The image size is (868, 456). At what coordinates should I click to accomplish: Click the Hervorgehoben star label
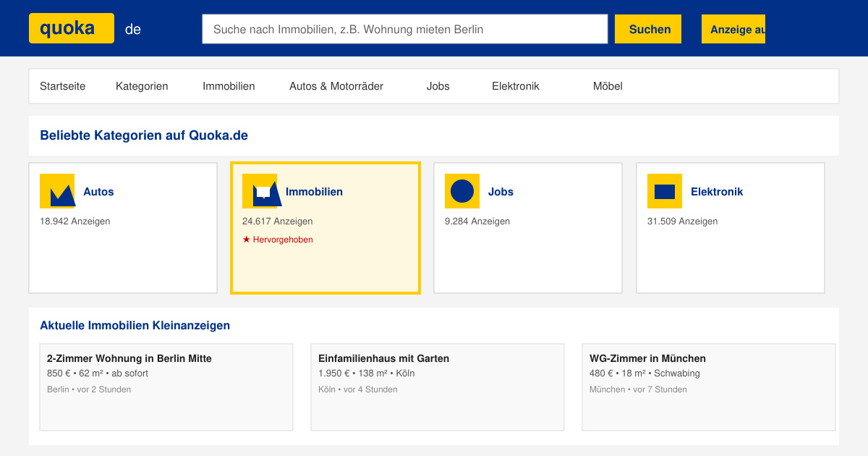[x=278, y=240]
